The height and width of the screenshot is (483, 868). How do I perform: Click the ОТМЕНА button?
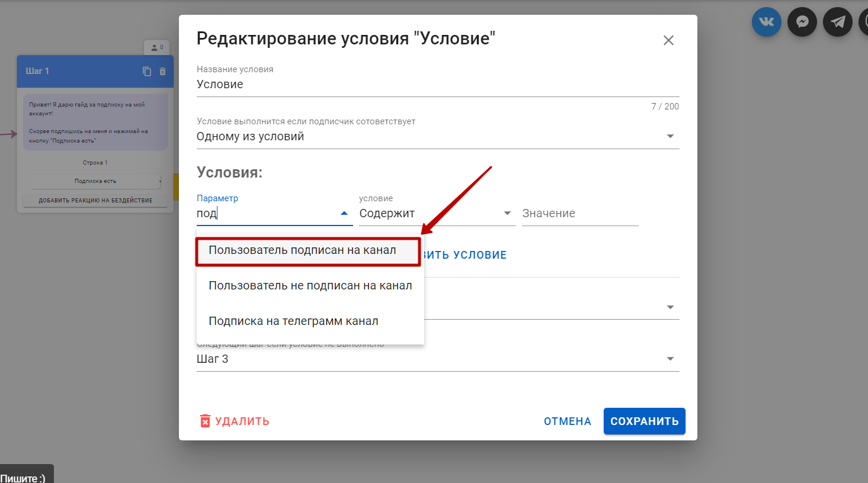tap(567, 421)
